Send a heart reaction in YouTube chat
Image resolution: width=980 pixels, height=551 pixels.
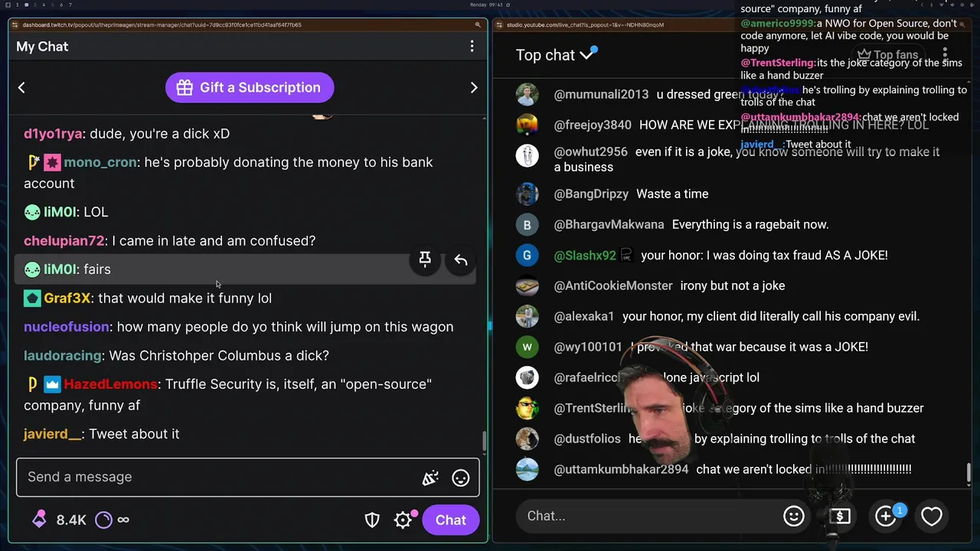932,516
